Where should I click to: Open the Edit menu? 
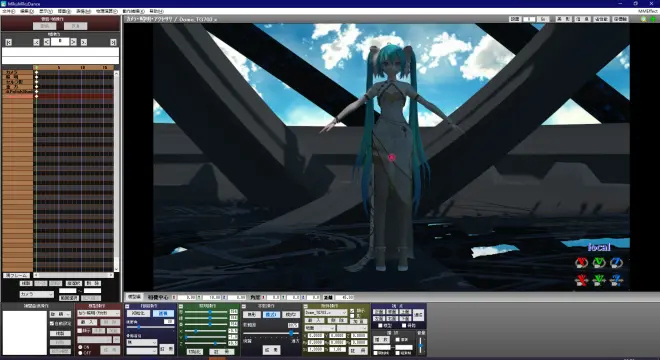(x=27, y=11)
